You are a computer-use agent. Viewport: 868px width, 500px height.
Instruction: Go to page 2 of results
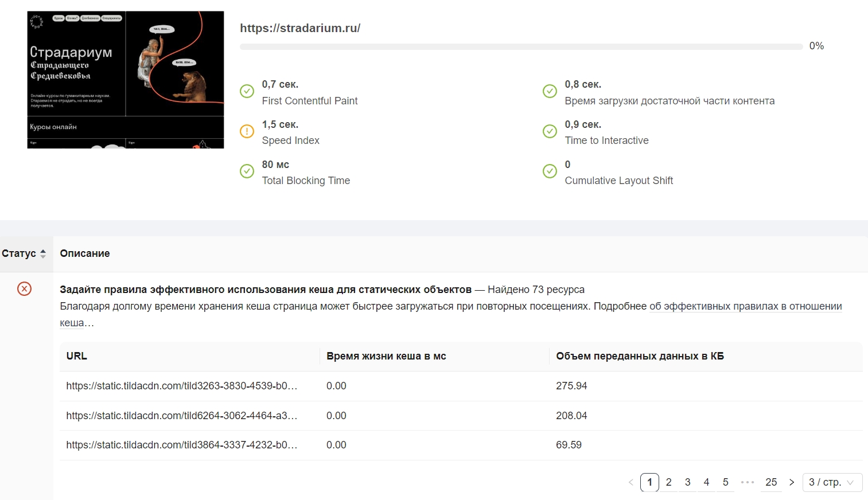point(668,482)
